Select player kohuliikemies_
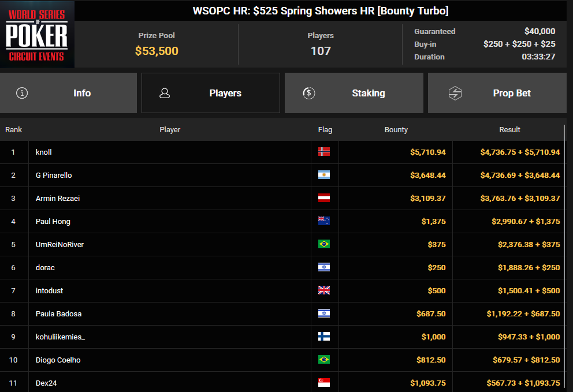 pyautogui.click(x=60, y=337)
